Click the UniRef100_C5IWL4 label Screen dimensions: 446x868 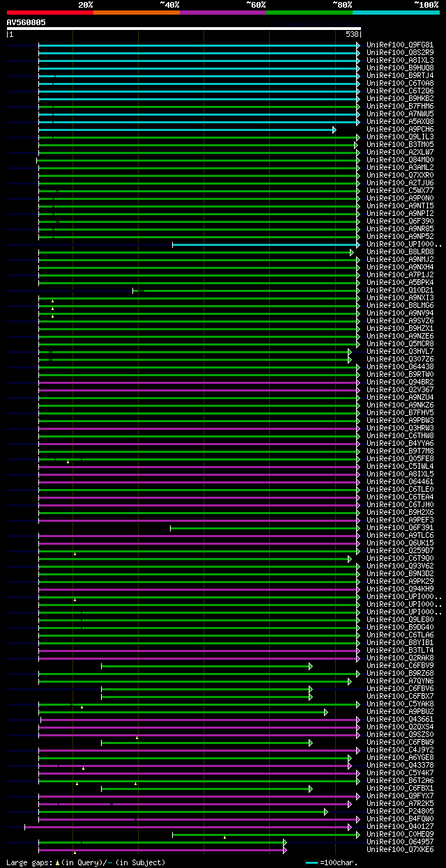pyautogui.click(x=400, y=467)
